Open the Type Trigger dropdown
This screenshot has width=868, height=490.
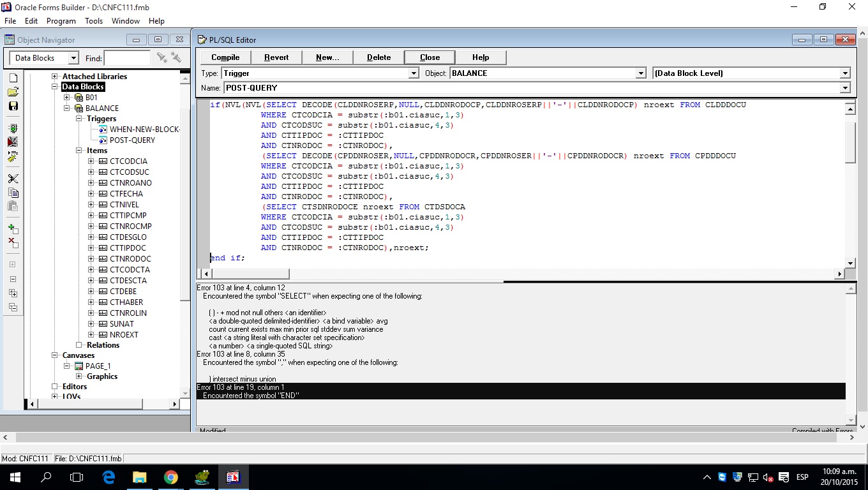tap(413, 73)
